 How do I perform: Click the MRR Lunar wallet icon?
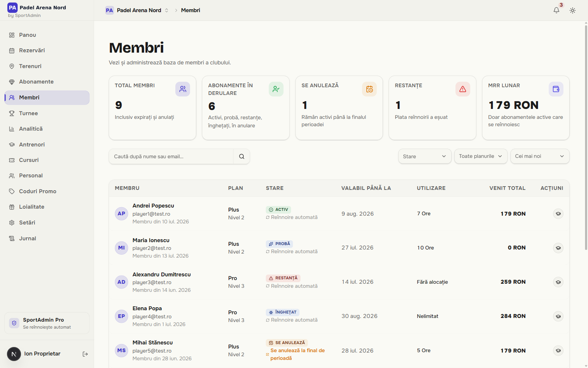(556, 89)
